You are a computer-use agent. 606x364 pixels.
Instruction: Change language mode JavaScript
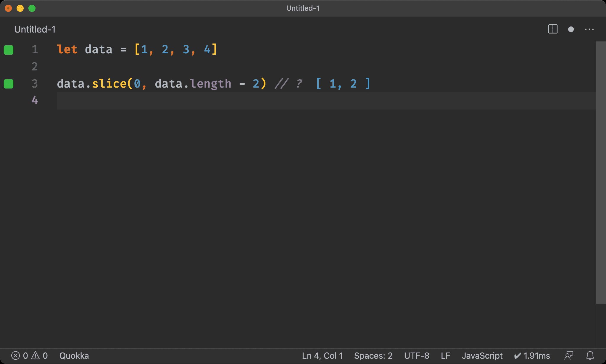pyautogui.click(x=482, y=355)
